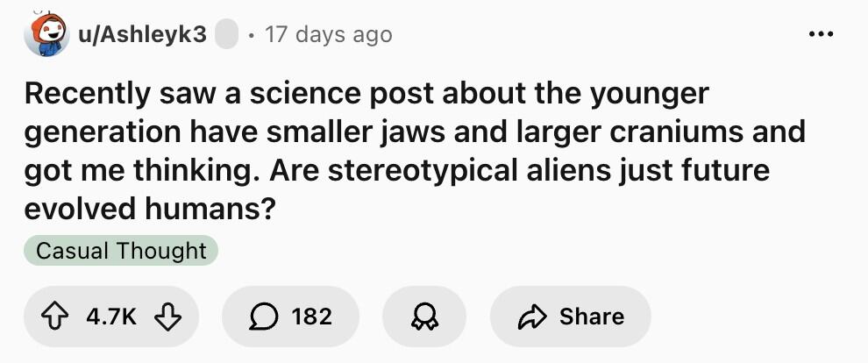
Task: Open the u/Ashleyk3 profile link
Action: pos(144,34)
